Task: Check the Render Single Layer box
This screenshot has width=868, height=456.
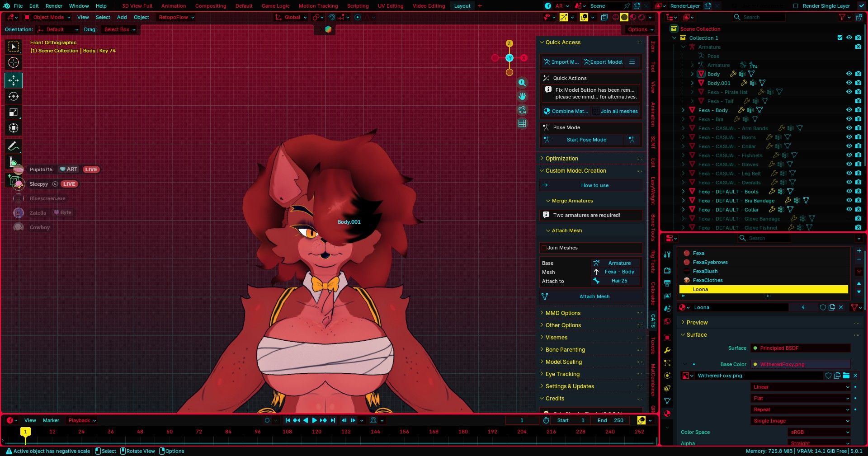Action: [796, 6]
